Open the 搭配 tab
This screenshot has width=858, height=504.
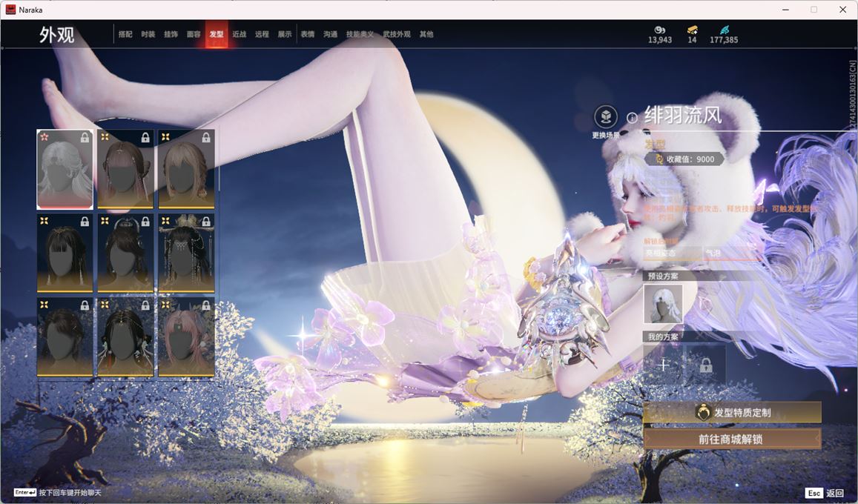click(x=125, y=34)
